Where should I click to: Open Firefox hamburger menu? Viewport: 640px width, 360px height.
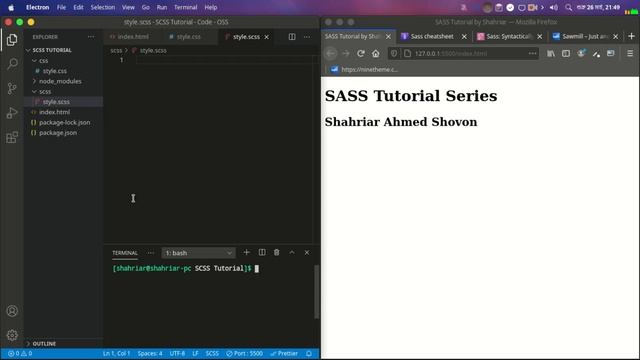(x=630, y=53)
